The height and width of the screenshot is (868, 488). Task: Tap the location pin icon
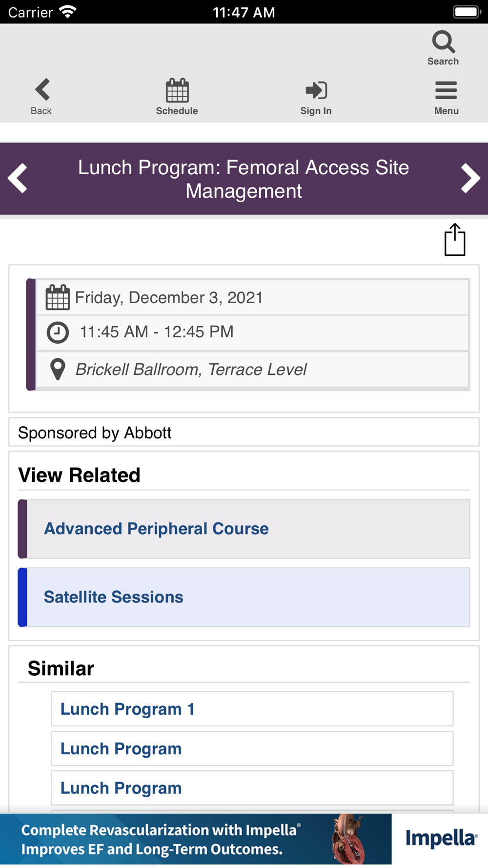(x=58, y=369)
